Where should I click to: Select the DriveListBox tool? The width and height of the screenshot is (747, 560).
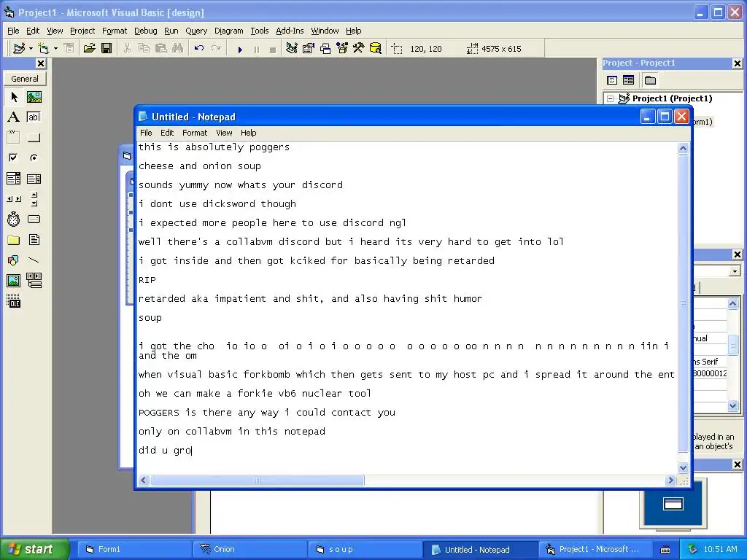point(34,219)
